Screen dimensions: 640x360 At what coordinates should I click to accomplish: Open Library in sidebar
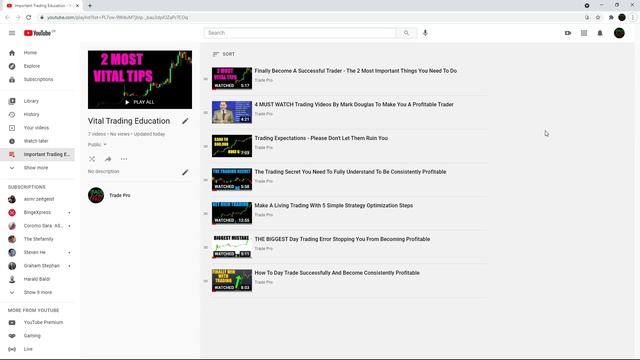(x=37, y=101)
